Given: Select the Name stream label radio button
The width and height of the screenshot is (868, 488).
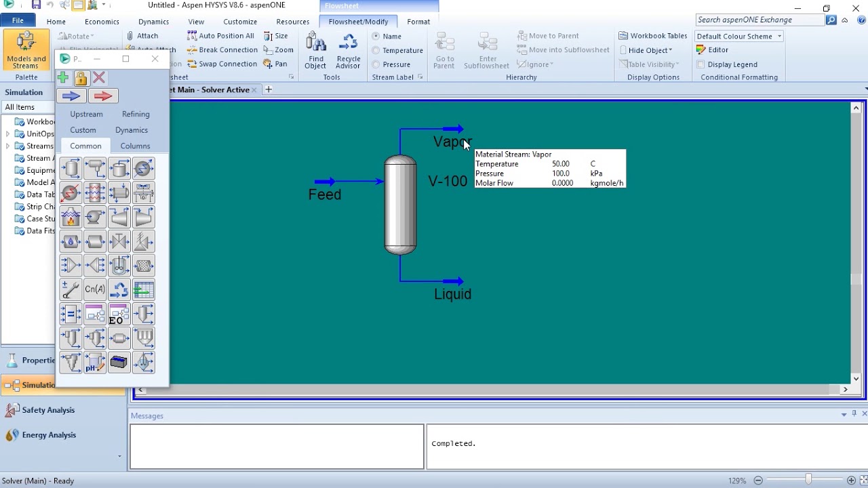Looking at the screenshot, I should pyautogui.click(x=376, y=36).
